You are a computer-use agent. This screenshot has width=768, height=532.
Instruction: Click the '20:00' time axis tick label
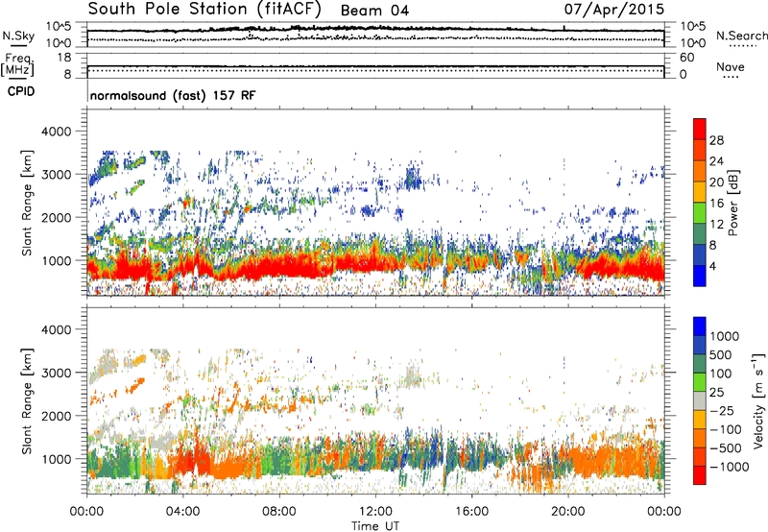568,512
